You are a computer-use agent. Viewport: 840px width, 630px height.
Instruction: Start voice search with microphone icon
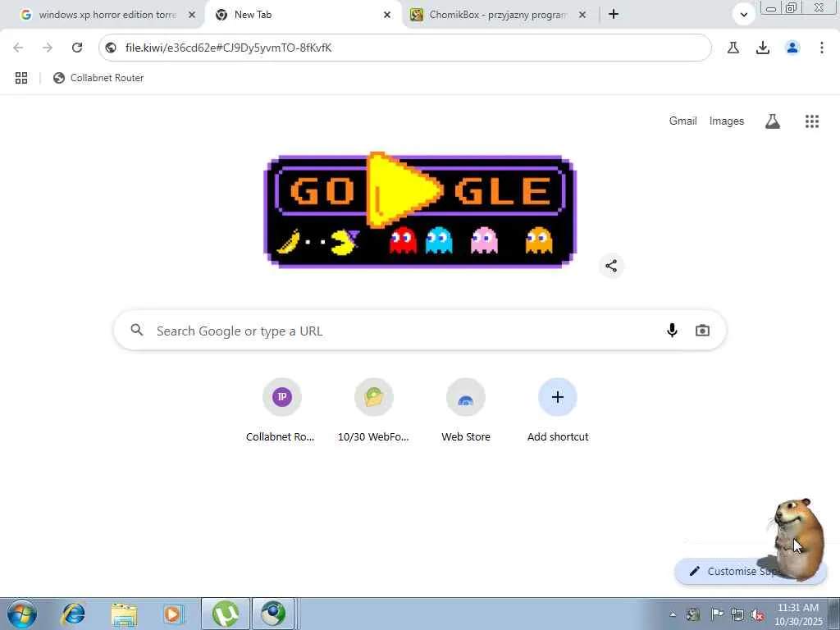[x=672, y=331]
